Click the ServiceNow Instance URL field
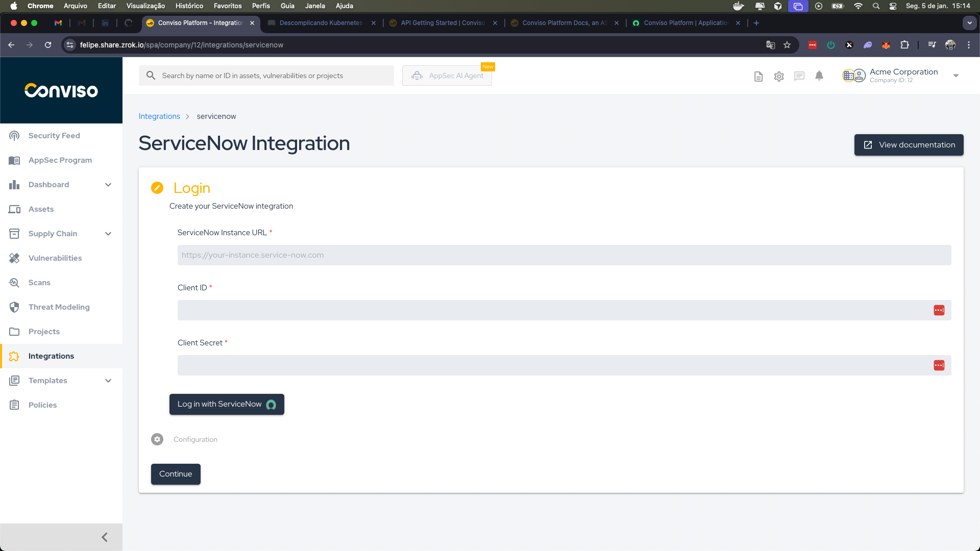980x551 pixels. (564, 255)
